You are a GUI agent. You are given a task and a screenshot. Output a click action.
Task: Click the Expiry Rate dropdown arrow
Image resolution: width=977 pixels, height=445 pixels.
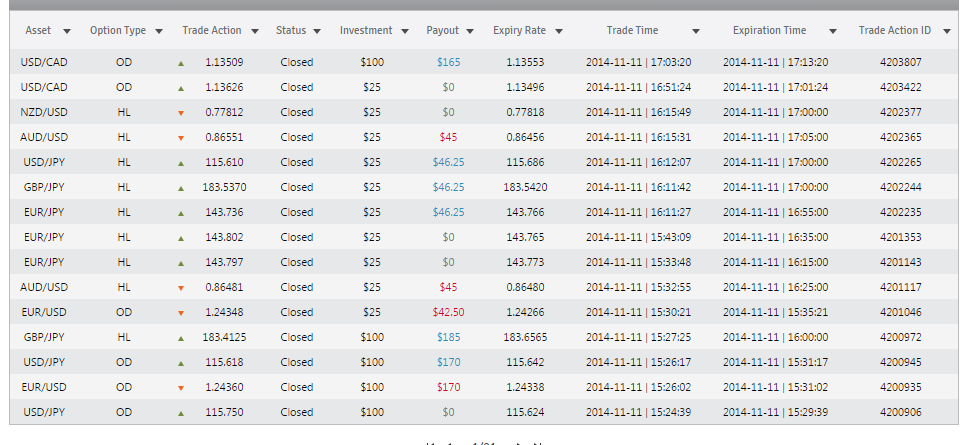pos(559,31)
